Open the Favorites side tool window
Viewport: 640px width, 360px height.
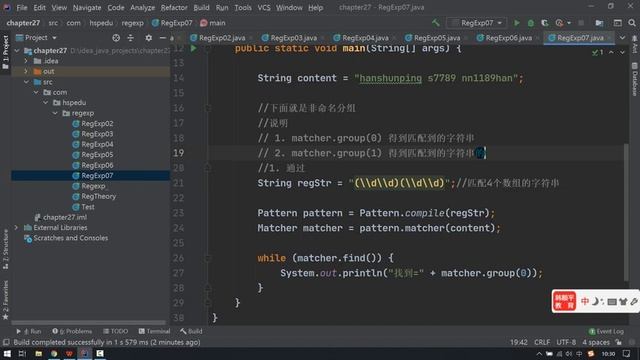pos(5,300)
